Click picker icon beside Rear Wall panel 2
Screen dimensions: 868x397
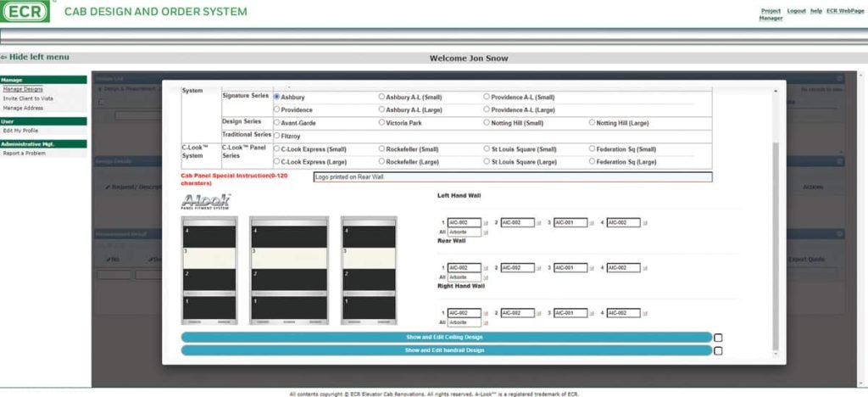[x=539, y=268]
